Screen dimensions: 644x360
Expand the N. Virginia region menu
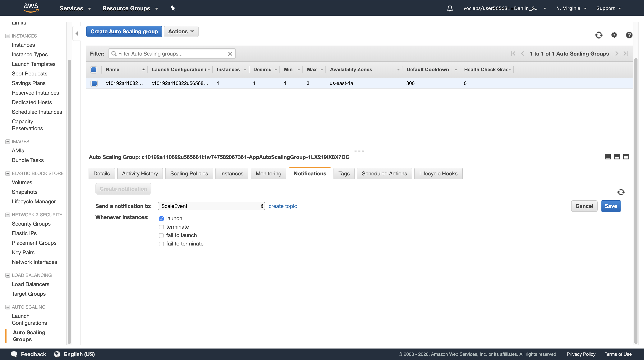tap(571, 8)
